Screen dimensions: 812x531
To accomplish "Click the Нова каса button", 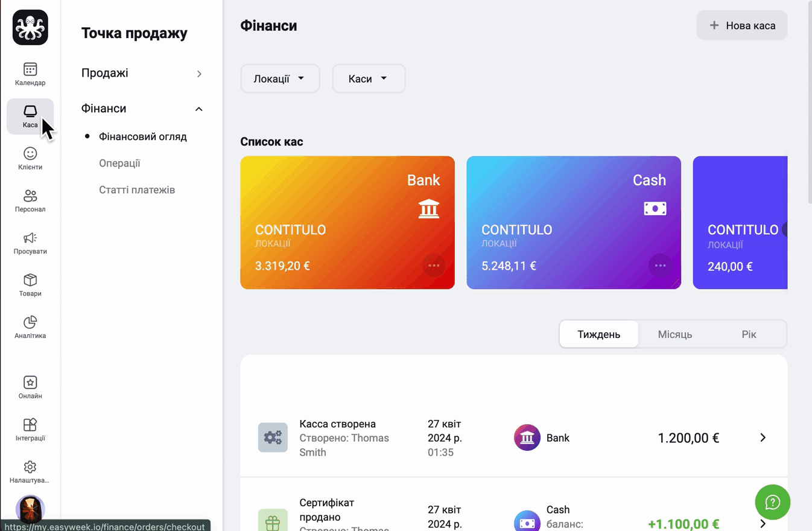I will point(742,25).
